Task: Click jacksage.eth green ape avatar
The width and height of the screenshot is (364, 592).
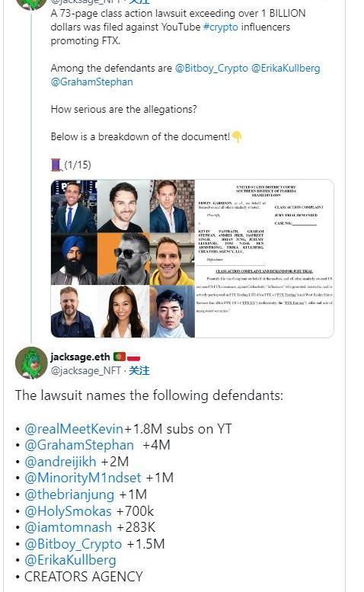Action: click(x=31, y=363)
